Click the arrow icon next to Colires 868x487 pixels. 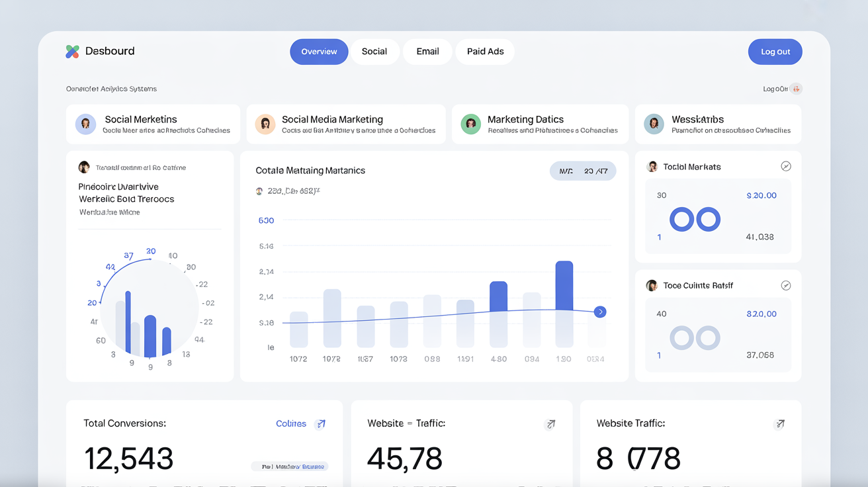[x=321, y=423]
